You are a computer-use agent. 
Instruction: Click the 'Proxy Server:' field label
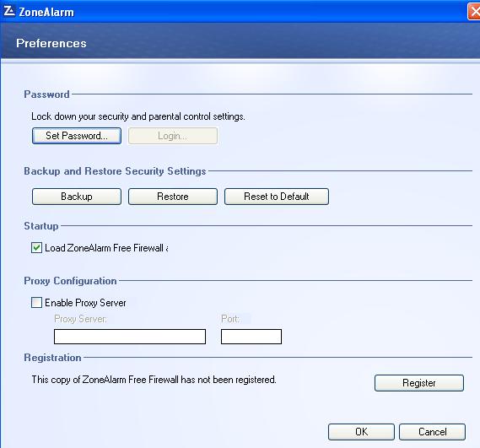[x=80, y=319]
